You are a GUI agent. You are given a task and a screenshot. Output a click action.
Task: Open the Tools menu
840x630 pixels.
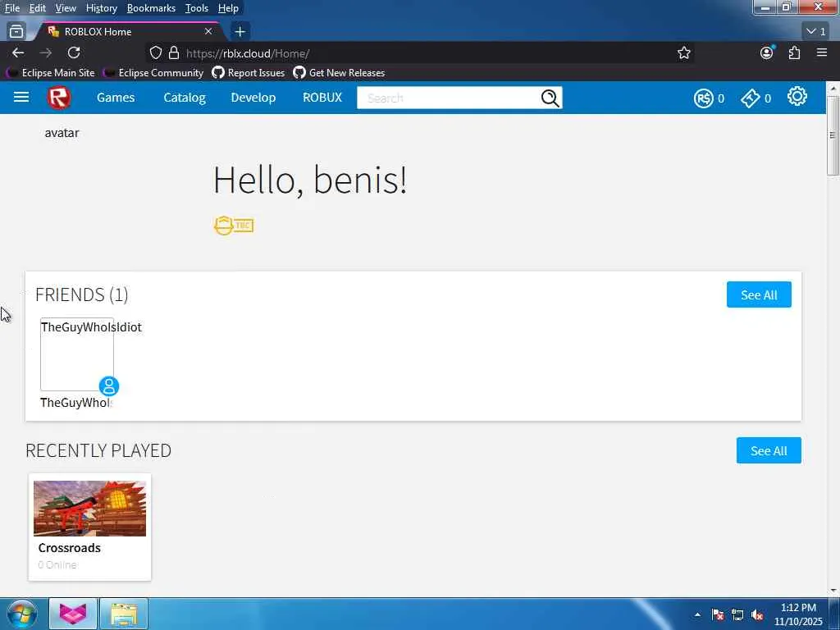(x=197, y=8)
